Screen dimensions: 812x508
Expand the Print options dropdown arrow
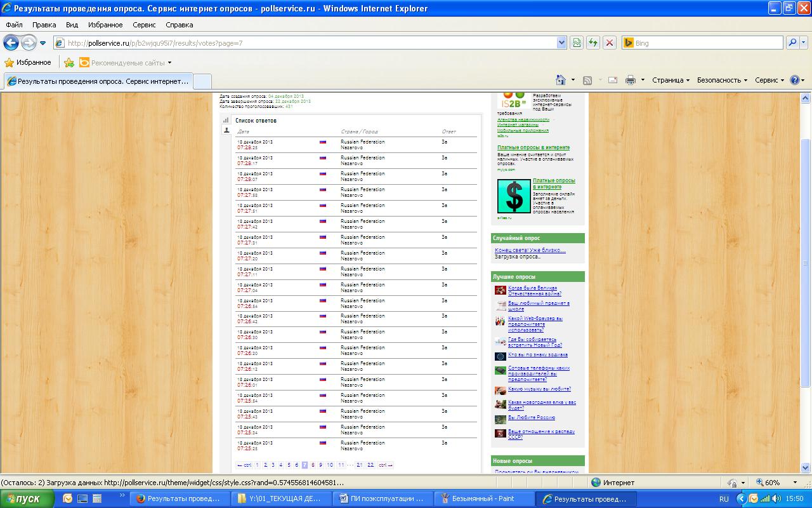pyautogui.click(x=643, y=80)
